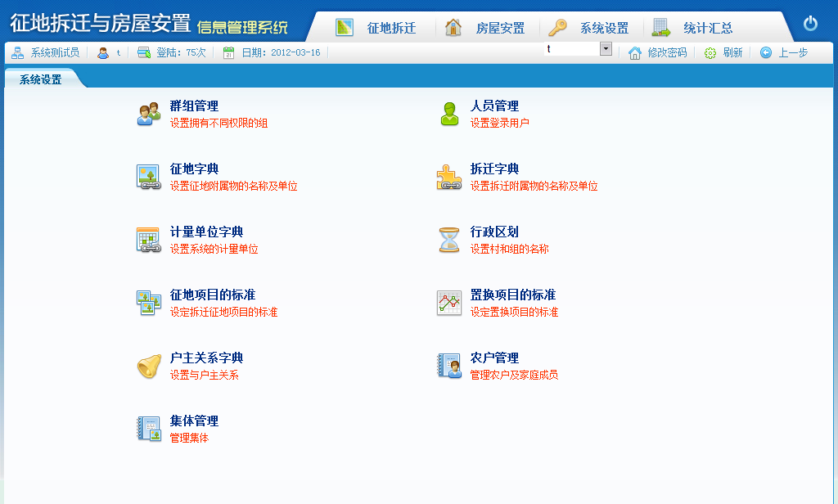
Task: Click the text 设置系统的计量单位
Action: pyautogui.click(x=214, y=249)
